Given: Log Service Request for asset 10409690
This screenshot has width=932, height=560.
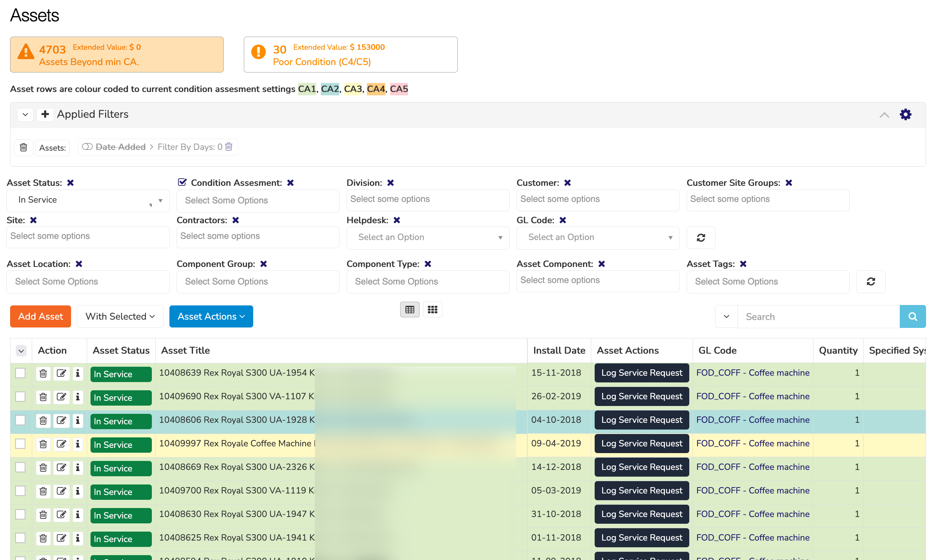Looking at the screenshot, I should [x=641, y=396].
